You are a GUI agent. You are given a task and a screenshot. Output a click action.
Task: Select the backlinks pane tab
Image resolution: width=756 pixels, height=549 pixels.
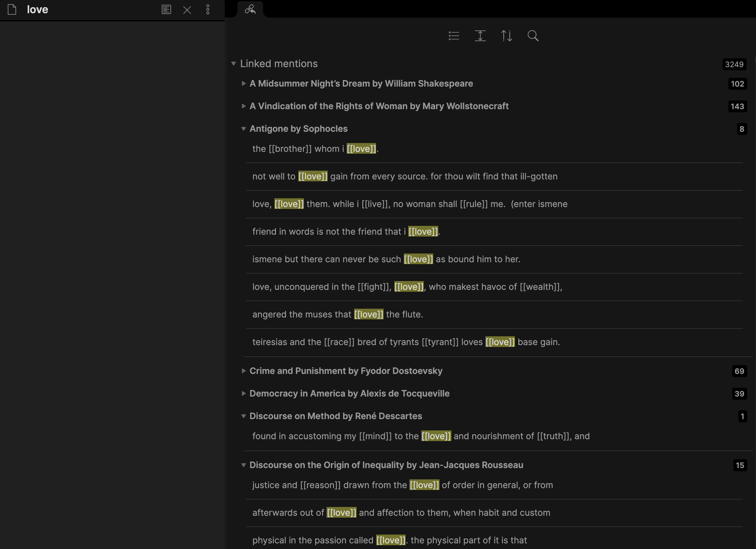pyautogui.click(x=250, y=9)
